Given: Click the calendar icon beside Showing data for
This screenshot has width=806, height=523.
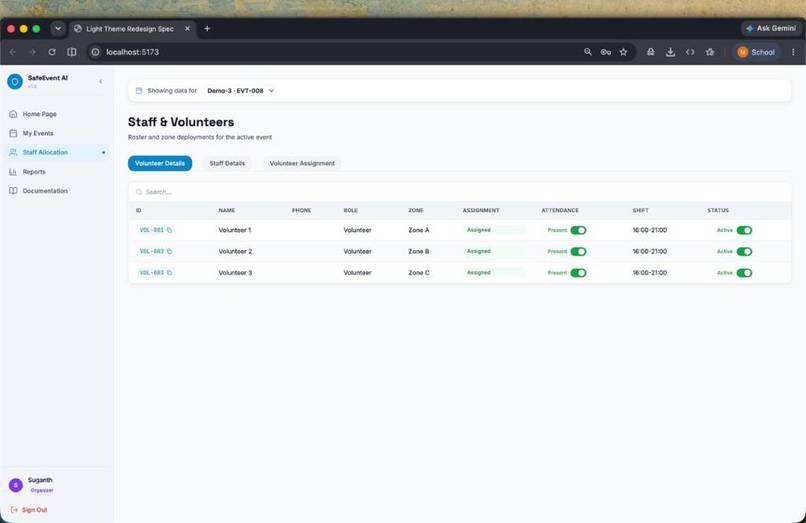Looking at the screenshot, I should tap(139, 91).
